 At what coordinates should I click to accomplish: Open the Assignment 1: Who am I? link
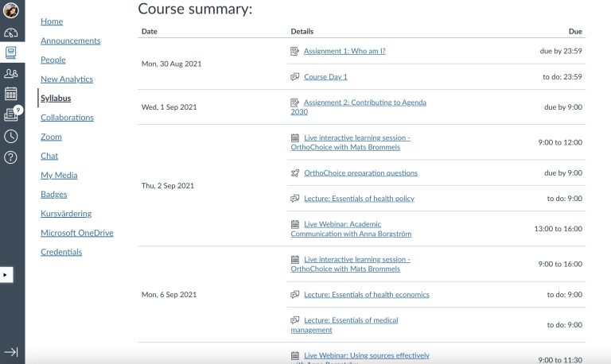[x=344, y=51]
